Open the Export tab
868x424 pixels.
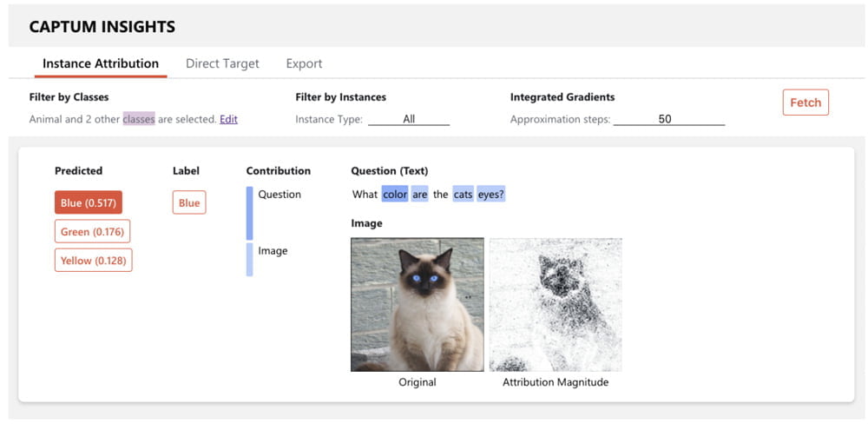tap(304, 63)
